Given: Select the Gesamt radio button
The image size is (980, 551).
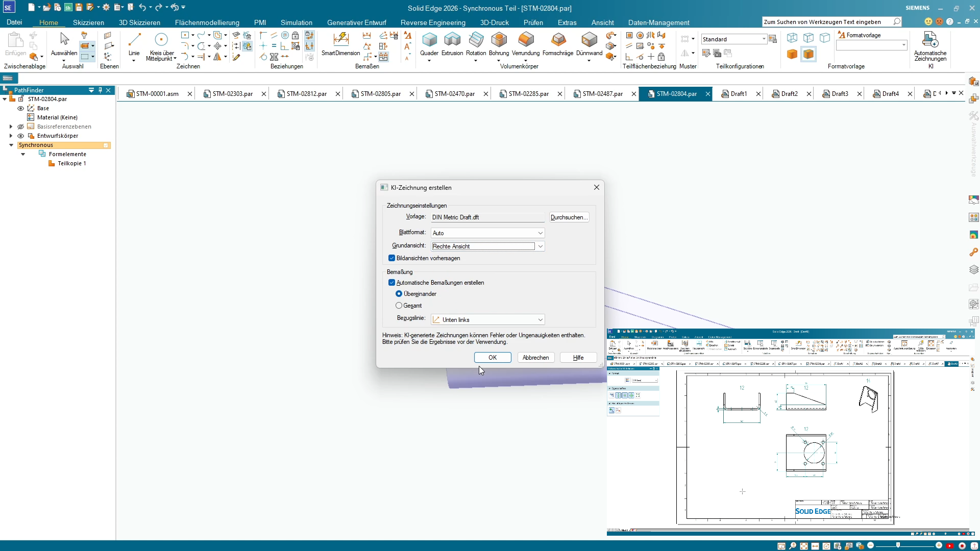Looking at the screenshot, I should pos(399,306).
